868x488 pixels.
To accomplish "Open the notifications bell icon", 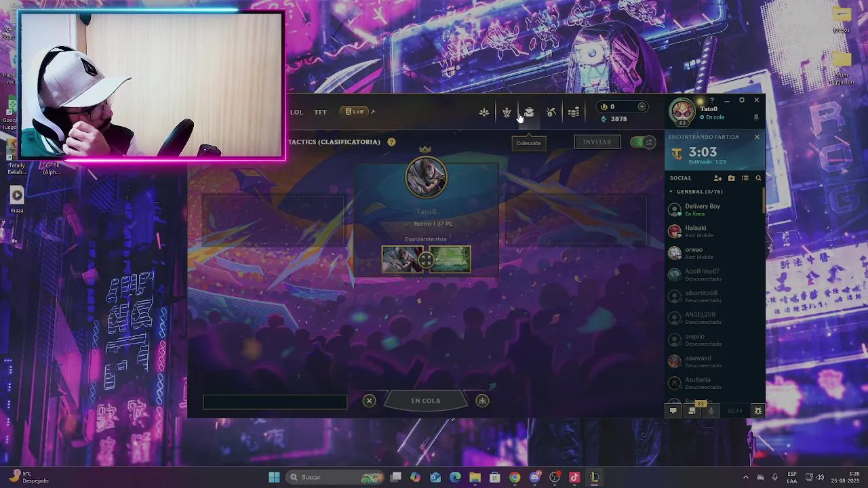I will click(x=756, y=117).
